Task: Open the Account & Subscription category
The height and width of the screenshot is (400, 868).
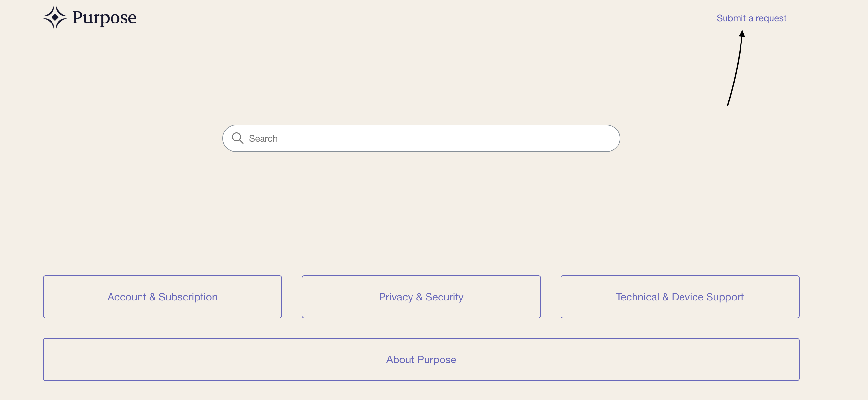Action: (162, 297)
